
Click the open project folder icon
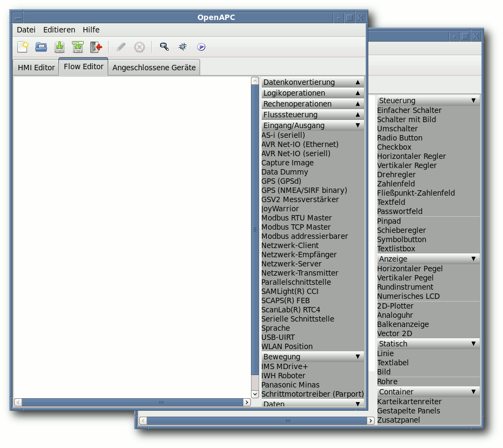41,47
